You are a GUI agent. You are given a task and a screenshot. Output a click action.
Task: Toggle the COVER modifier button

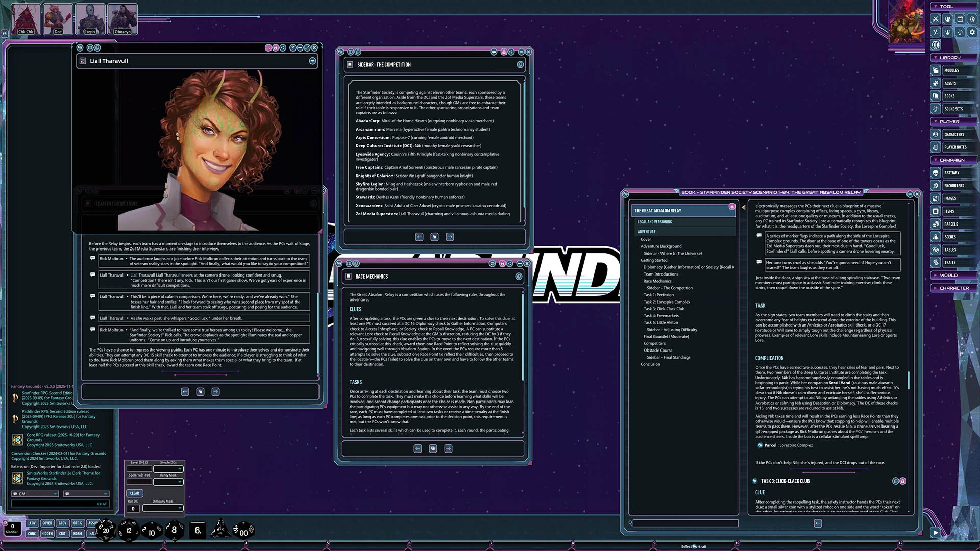(x=47, y=523)
